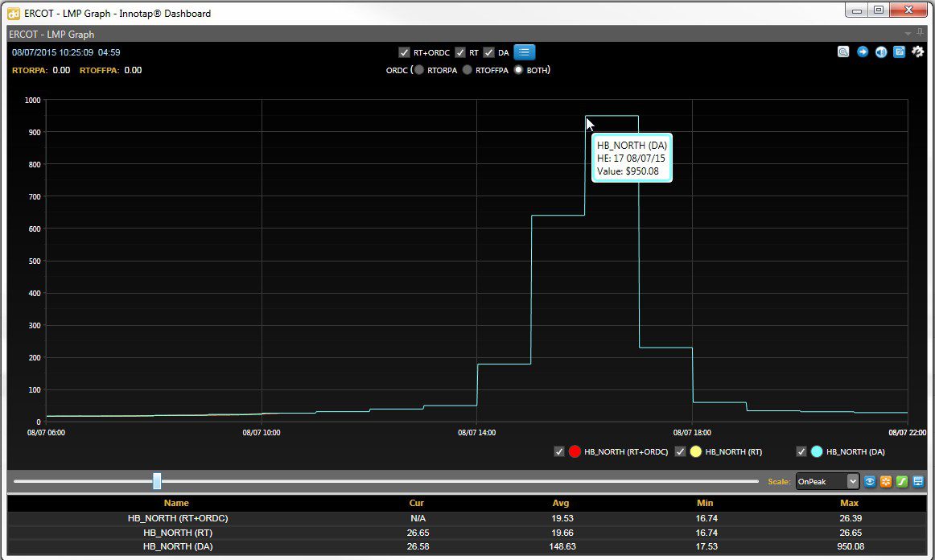Screen dimensions: 935x560
Task: Click the Min column header
Action: click(705, 503)
